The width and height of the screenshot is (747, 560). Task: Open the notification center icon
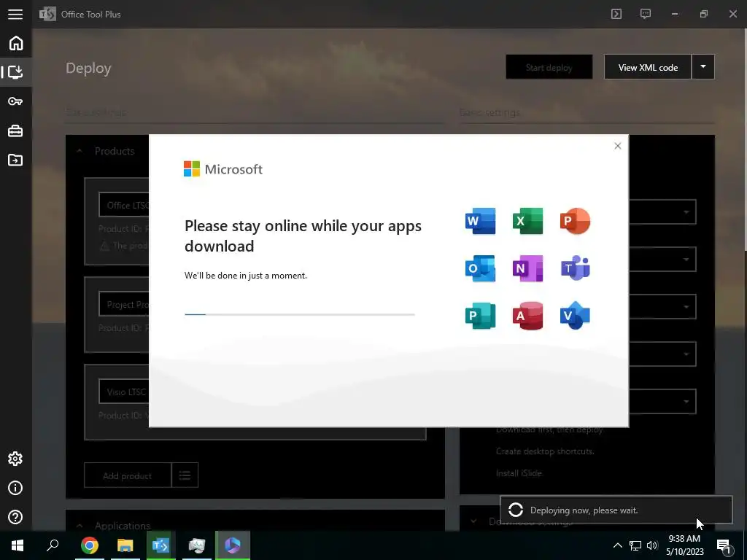coord(724,546)
